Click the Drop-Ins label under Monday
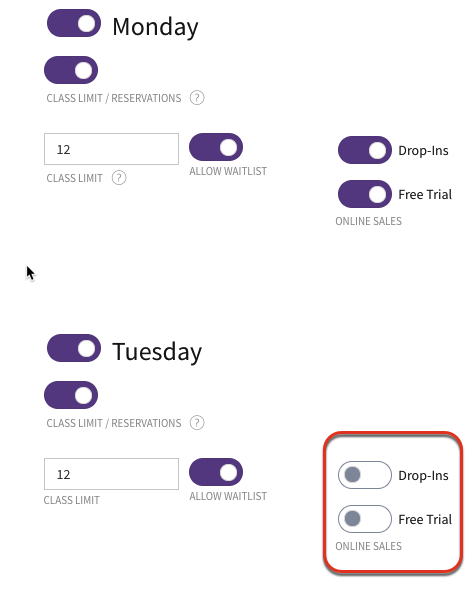 click(x=423, y=151)
